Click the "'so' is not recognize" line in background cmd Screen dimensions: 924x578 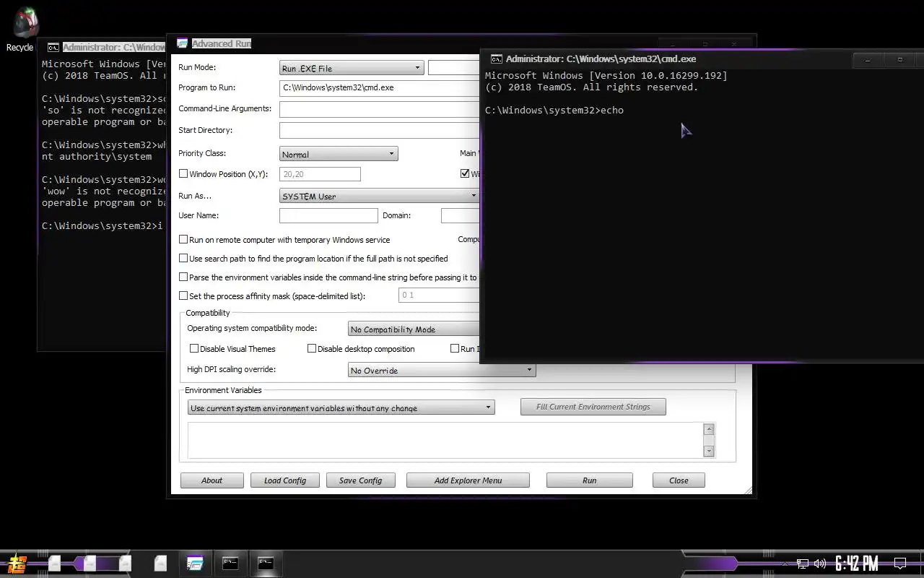[x=104, y=111]
